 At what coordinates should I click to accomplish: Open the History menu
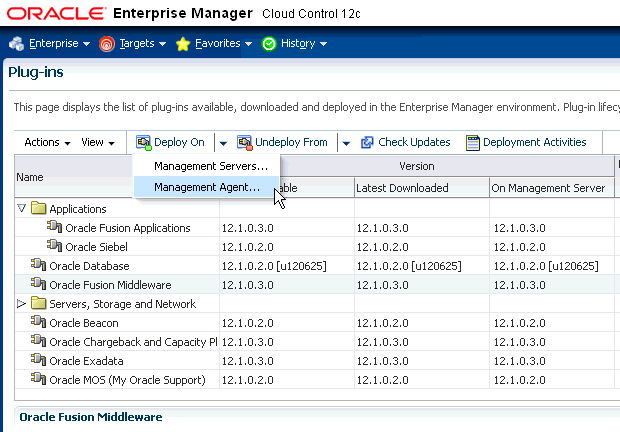coord(304,43)
